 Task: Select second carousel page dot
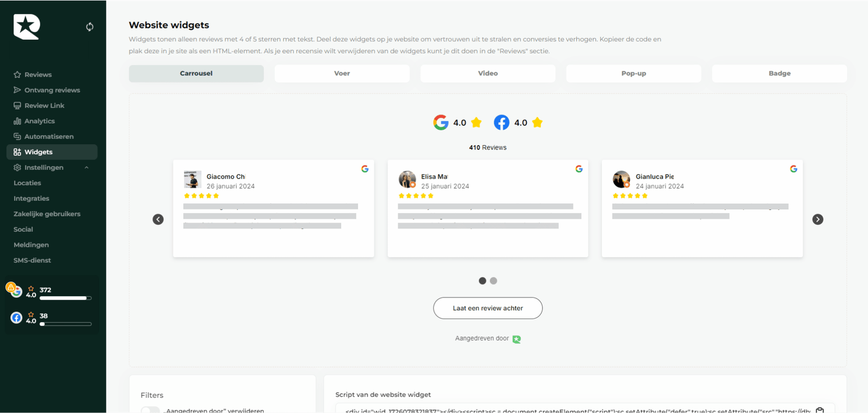point(493,281)
